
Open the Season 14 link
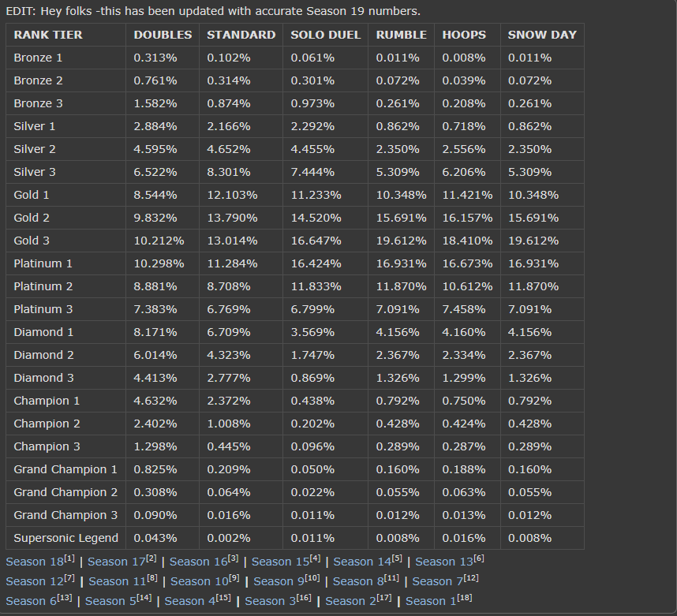[x=362, y=562]
